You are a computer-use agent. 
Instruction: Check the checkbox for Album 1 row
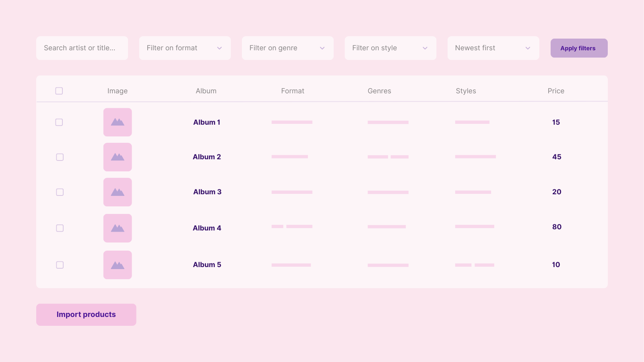click(x=59, y=122)
